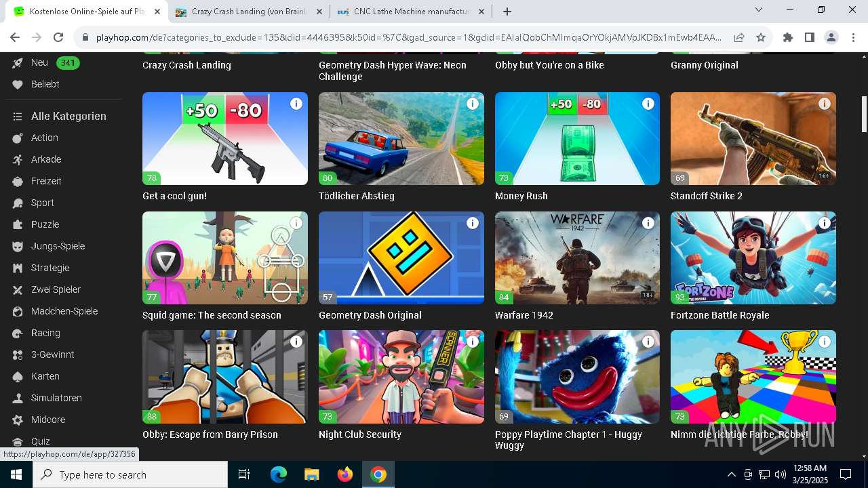Open info icon on Barry Prison card

[296, 342]
